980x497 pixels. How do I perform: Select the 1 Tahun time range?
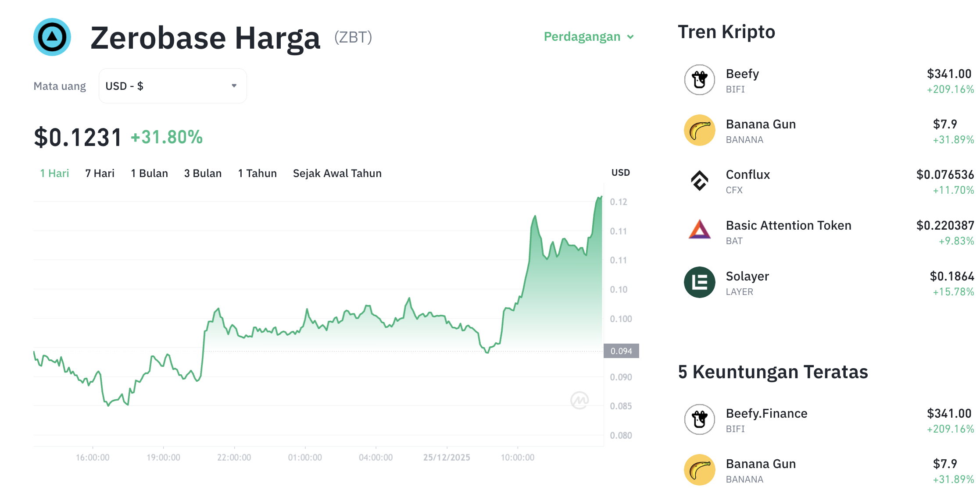point(257,173)
